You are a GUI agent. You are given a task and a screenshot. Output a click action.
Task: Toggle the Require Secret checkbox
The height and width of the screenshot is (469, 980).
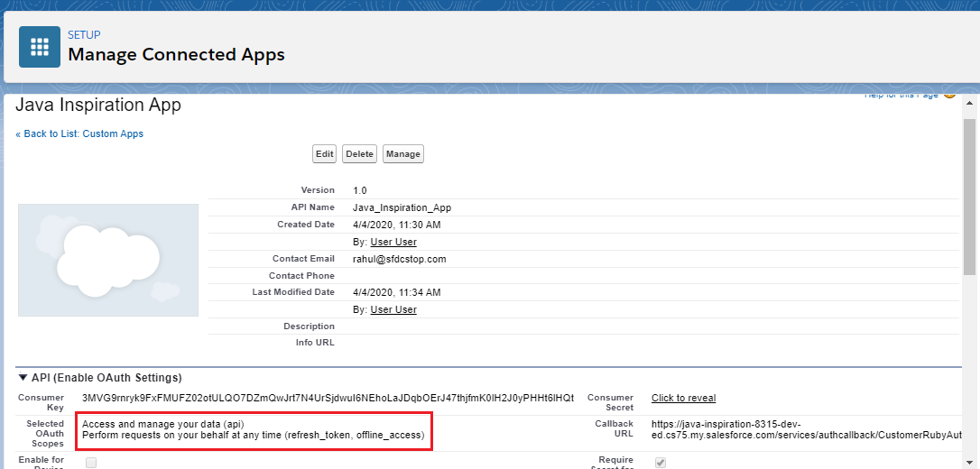click(x=661, y=463)
